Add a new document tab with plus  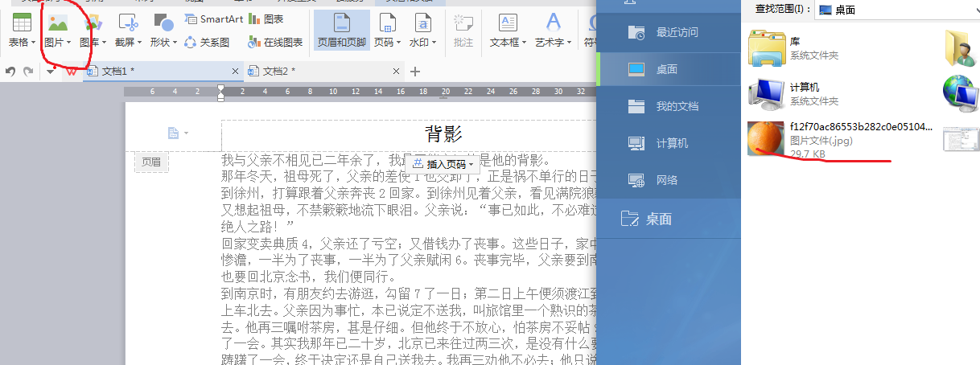pos(415,72)
